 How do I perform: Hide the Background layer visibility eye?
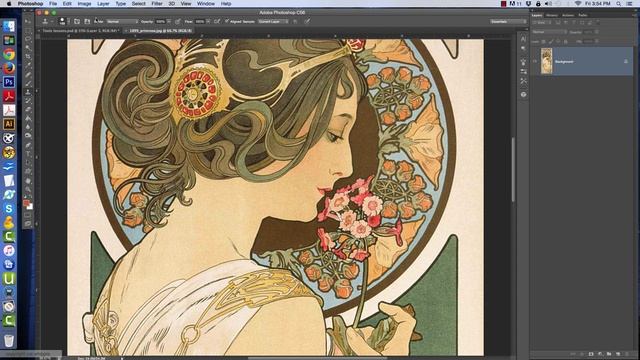[535, 61]
